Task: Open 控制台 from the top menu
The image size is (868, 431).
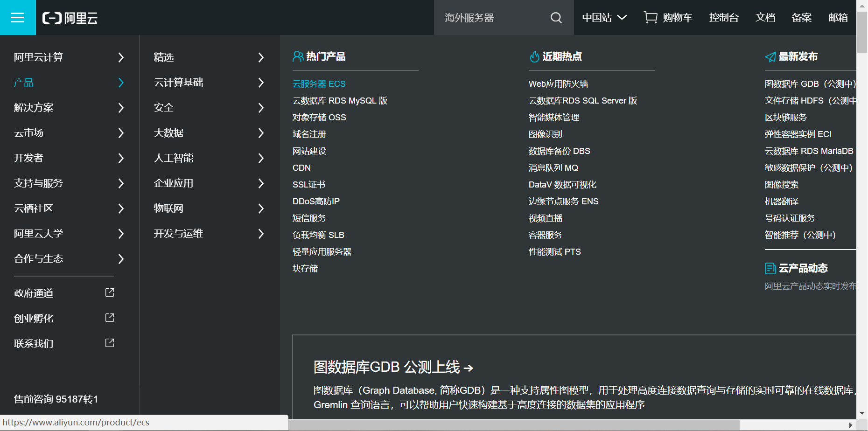Action: tap(723, 17)
